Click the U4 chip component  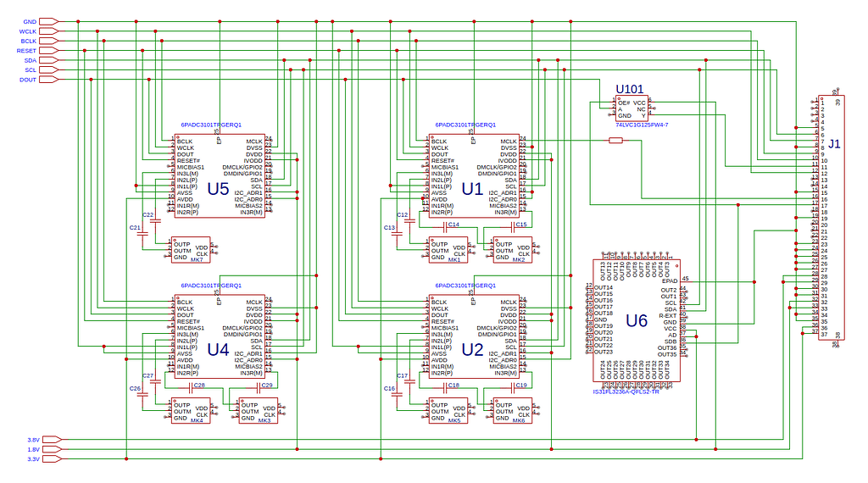coord(220,336)
